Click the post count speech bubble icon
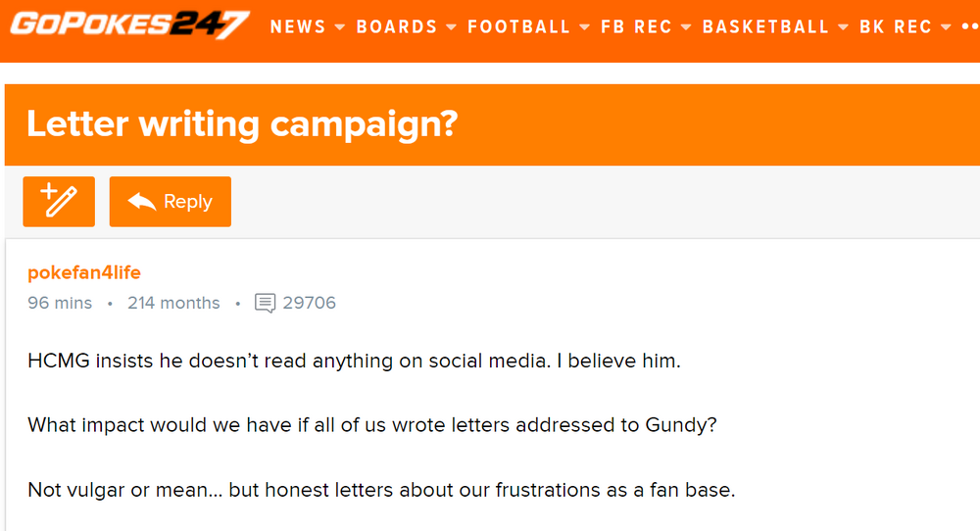Screen dimensions: 980x531 click(265, 303)
